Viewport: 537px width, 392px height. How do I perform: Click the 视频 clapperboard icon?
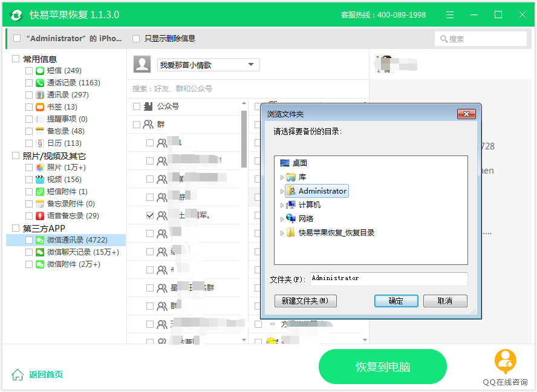tap(40, 180)
